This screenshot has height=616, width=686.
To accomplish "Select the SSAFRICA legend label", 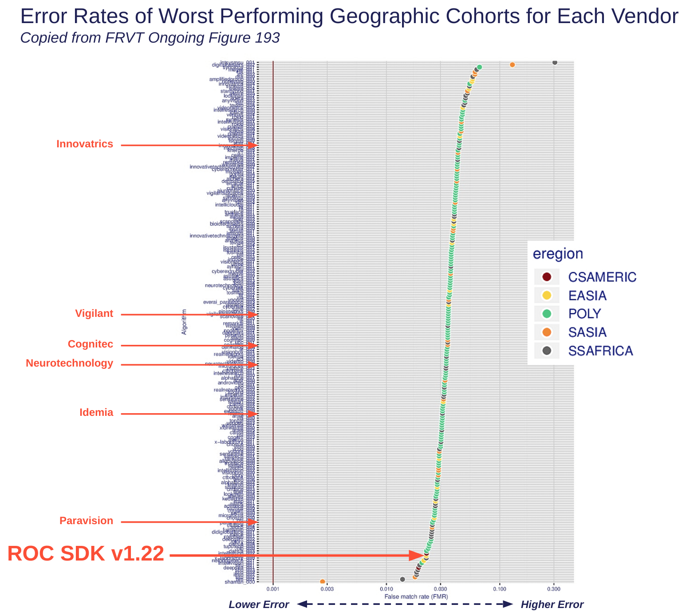I will (600, 351).
